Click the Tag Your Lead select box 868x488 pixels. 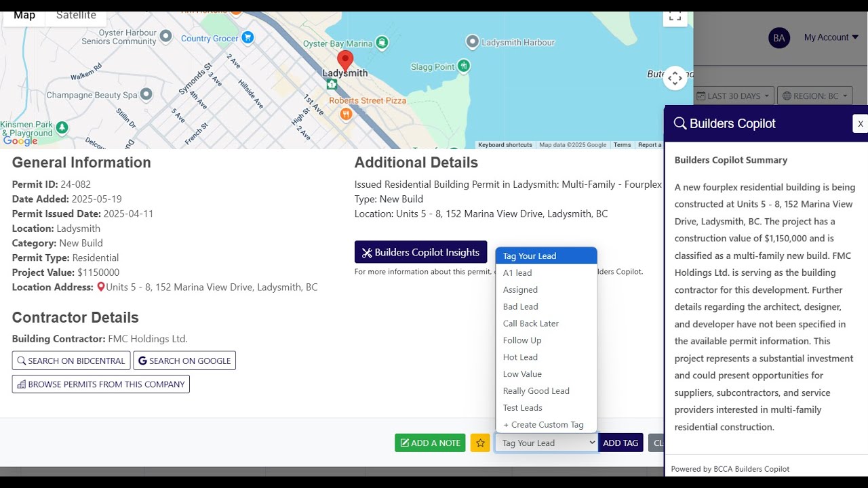click(x=547, y=443)
